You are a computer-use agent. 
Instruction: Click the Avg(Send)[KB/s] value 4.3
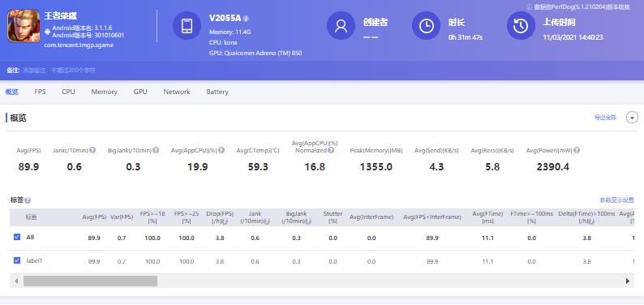[x=436, y=166]
